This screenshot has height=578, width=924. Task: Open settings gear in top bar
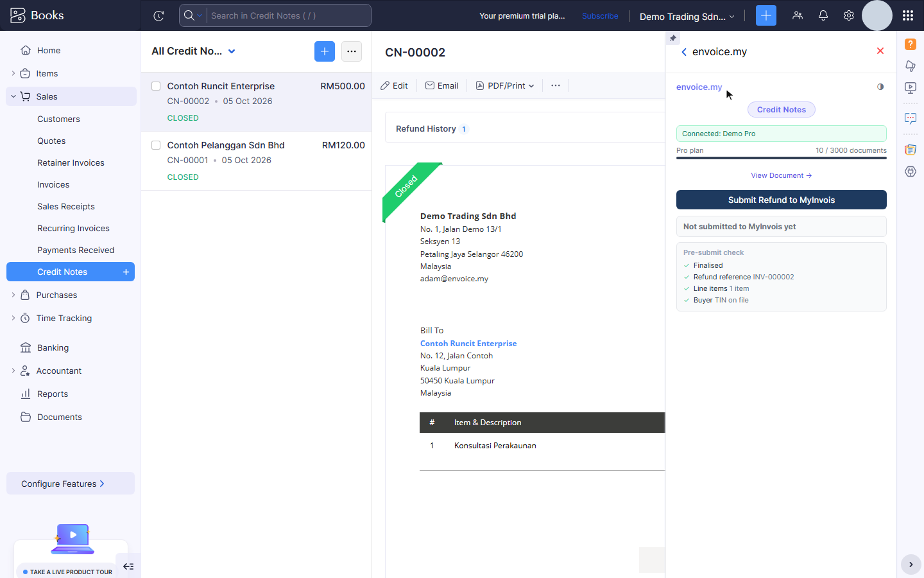[848, 15]
